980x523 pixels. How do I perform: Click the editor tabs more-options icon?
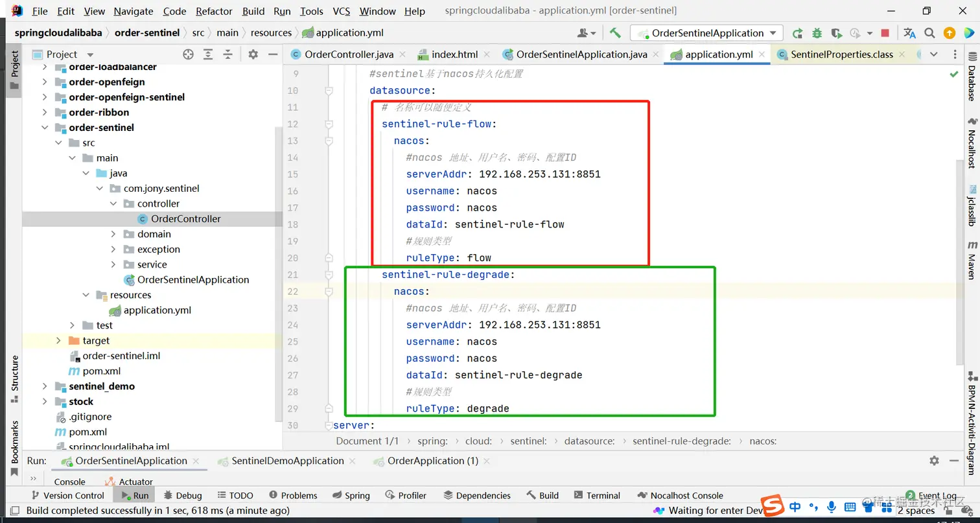click(x=955, y=54)
